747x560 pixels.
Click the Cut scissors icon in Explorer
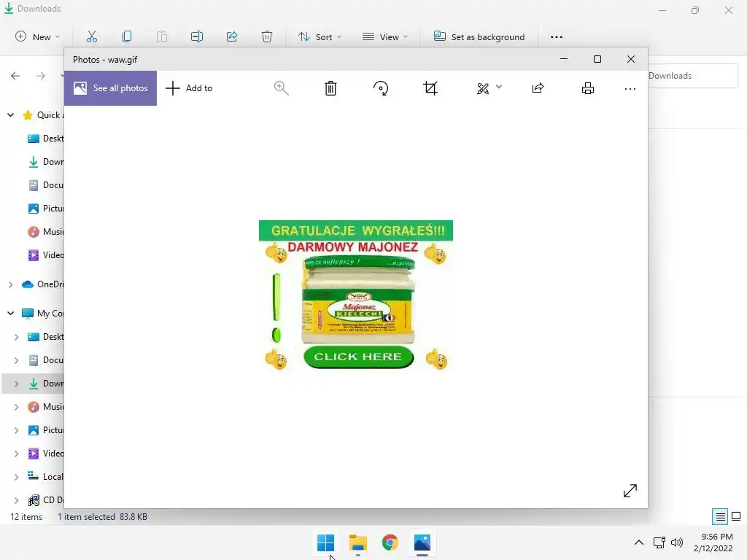coord(91,36)
